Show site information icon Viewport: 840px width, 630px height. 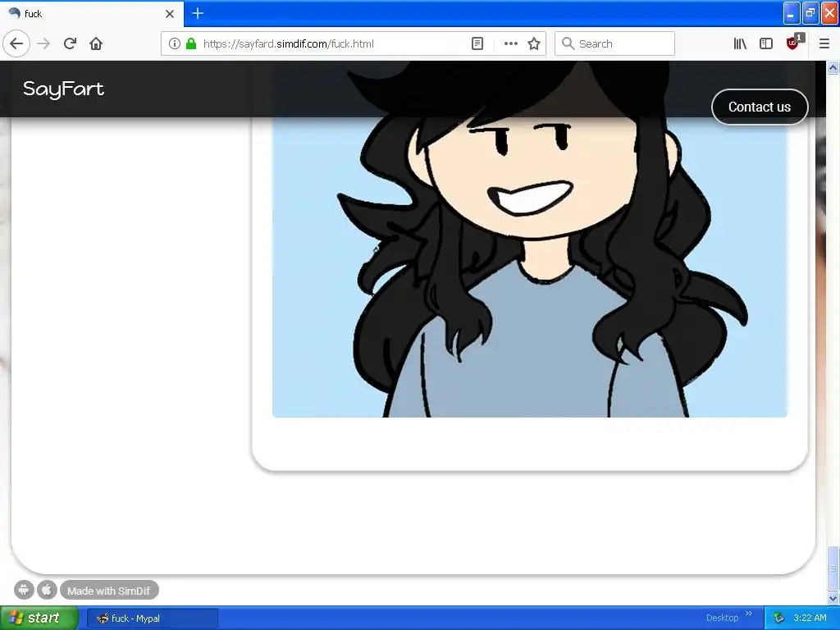point(174,43)
